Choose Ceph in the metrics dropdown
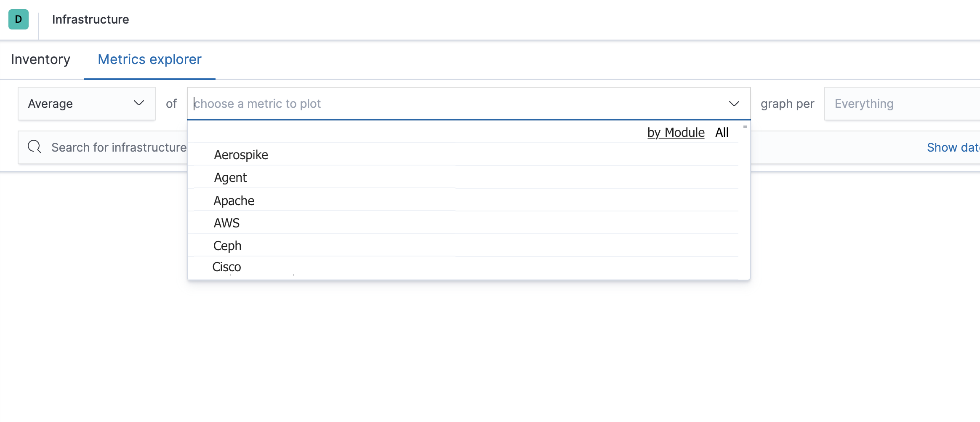Viewport: 980px width, 422px height. [227, 245]
